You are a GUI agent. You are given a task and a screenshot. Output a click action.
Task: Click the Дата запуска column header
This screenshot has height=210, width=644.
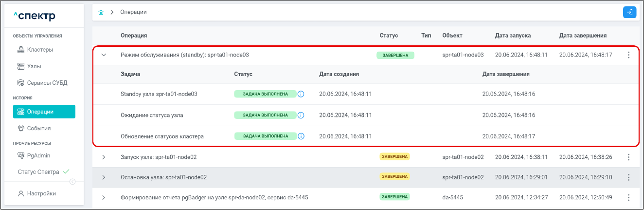pos(513,36)
